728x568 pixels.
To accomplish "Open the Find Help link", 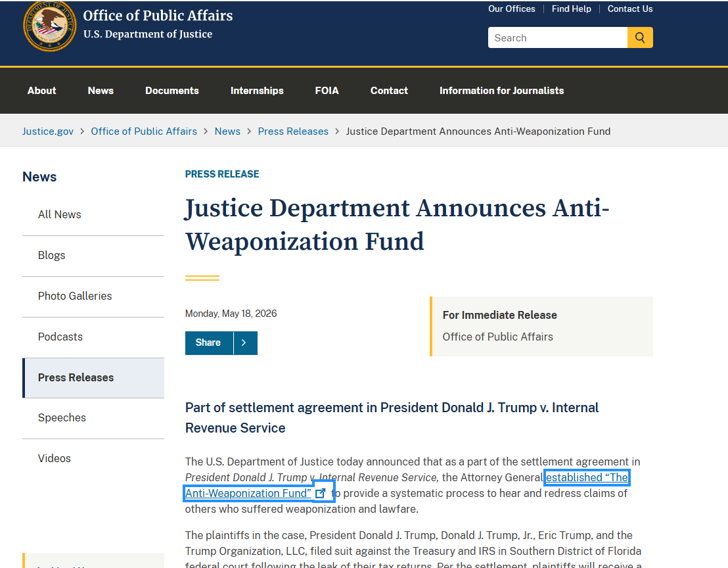I will coord(571,9).
